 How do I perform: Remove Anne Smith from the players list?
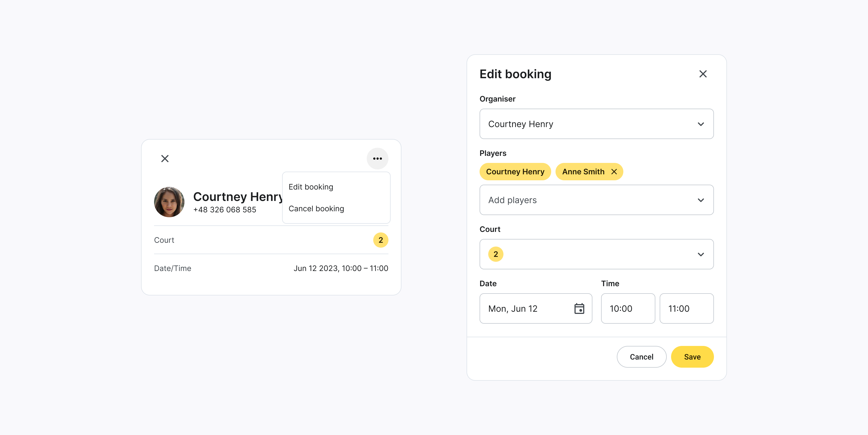pos(614,172)
